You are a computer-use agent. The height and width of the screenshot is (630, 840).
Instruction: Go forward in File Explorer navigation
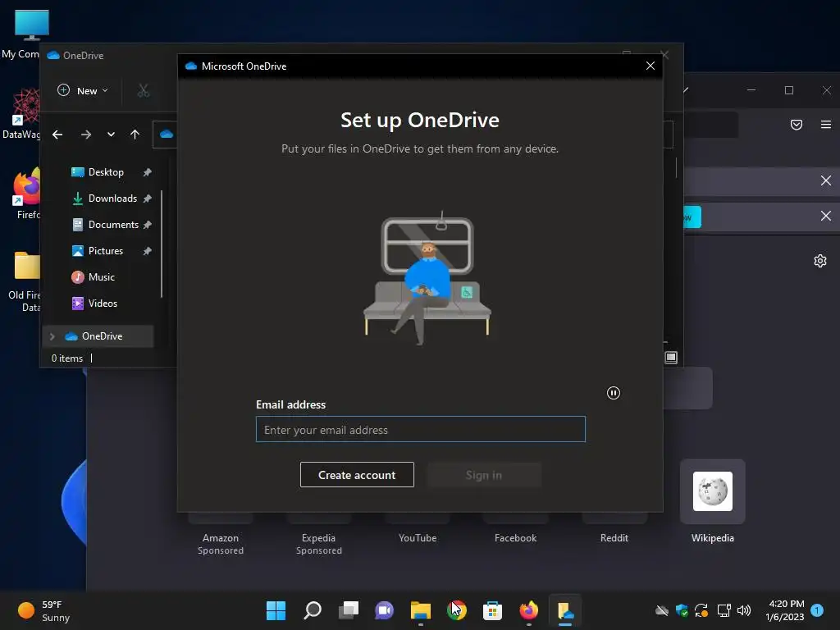85,135
